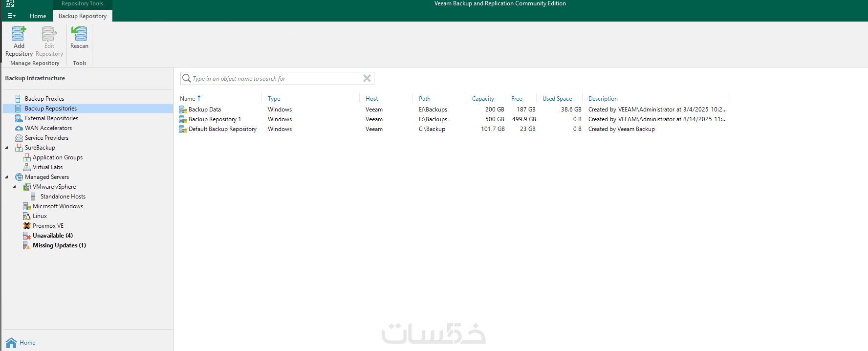Click the search magnifier icon
The height and width of the screenshot is (351, 868).
[x=186, y=78]
